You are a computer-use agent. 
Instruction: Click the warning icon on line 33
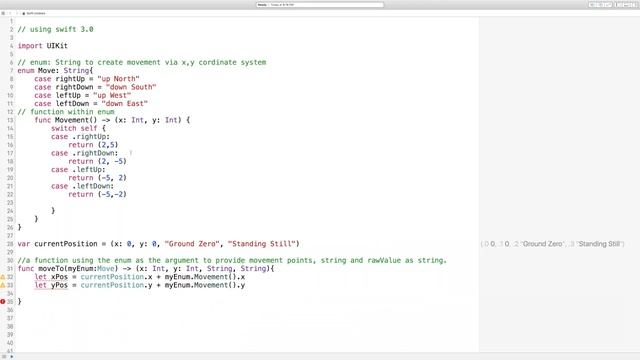click(x=2, y=285)
